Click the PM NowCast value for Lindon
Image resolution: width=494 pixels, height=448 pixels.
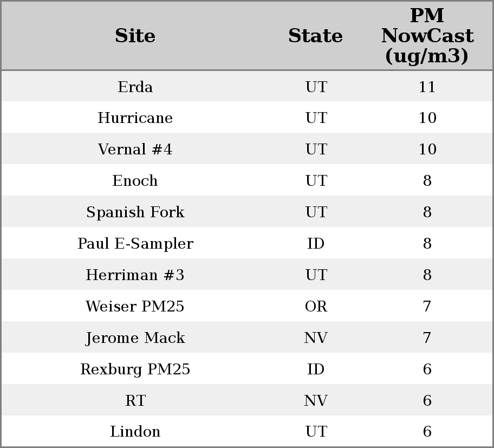(x=427, y=432)
